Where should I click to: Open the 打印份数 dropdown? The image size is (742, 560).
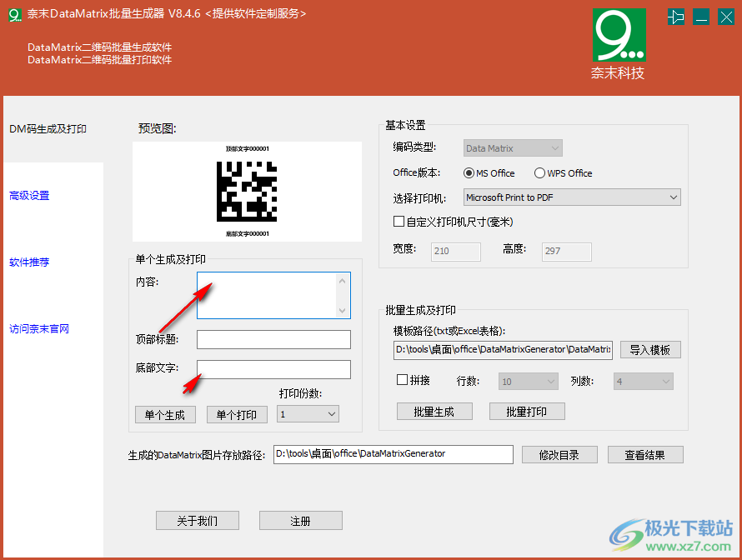pos(308,414)
